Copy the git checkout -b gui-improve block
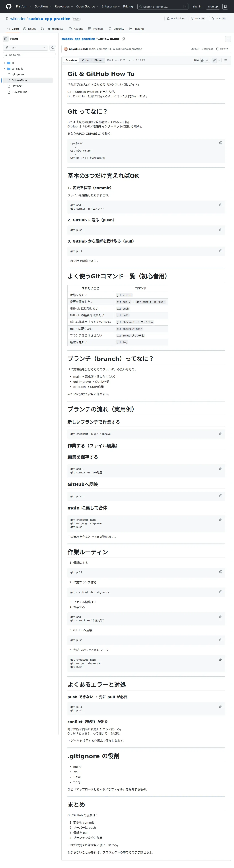 point(221,433)
